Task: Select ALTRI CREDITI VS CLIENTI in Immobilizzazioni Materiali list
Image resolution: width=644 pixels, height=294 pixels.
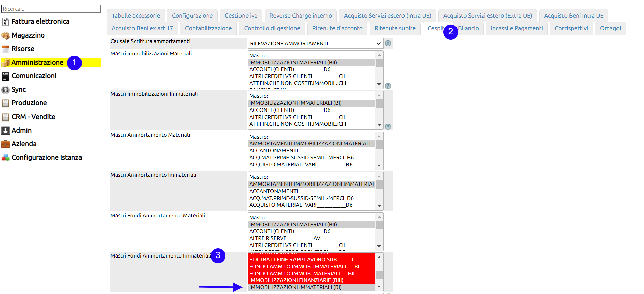Action: 312,76
